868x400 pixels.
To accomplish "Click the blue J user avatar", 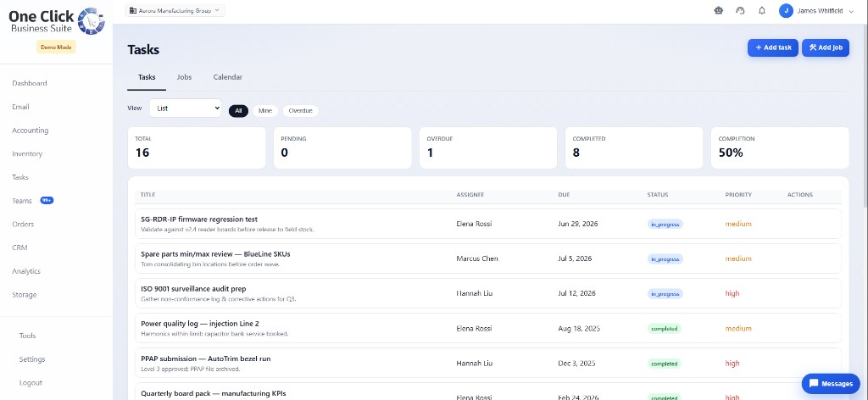I will point(786,10).
